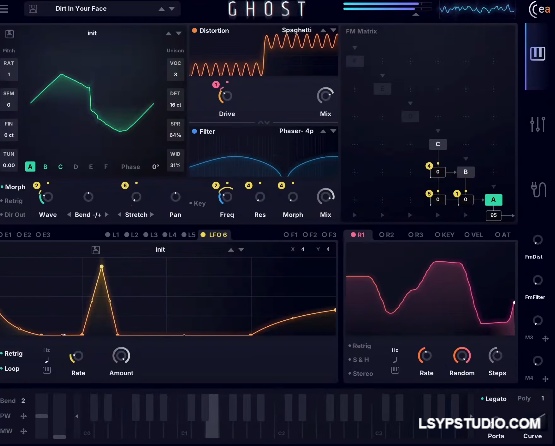
Task: Select next filter type after Phaser-4p
Action: tap(333, 131)
